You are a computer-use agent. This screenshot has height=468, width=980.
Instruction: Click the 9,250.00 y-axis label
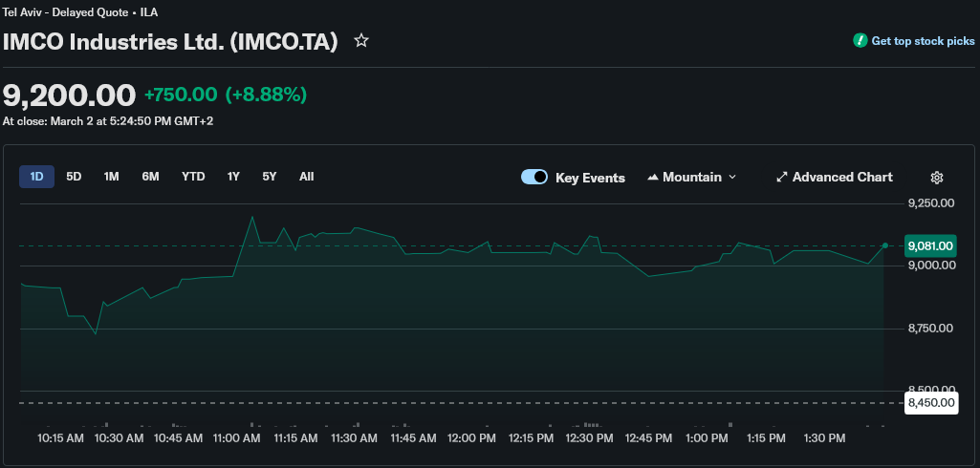[931, 202]
